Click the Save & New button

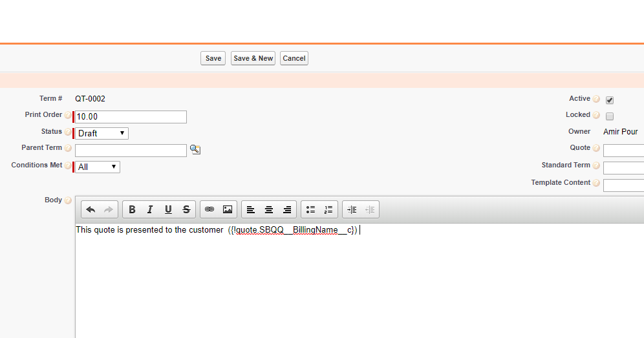point(253,58)
